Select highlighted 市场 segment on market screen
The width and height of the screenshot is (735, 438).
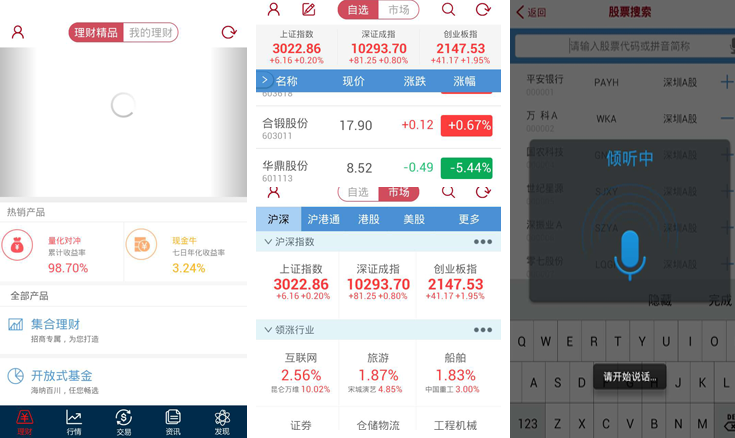pyautogui.click(x=398, y=192)
